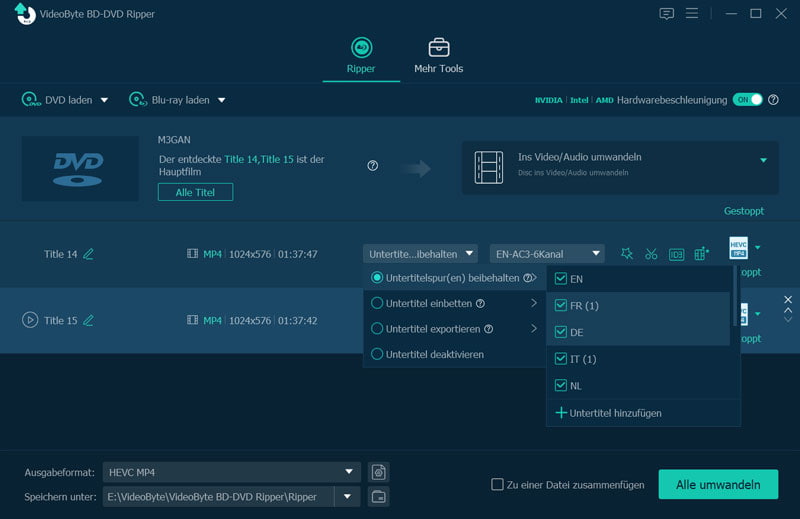The image size is (800, 519).
Task: Open the output folder icon
Action: pos(378,497)
